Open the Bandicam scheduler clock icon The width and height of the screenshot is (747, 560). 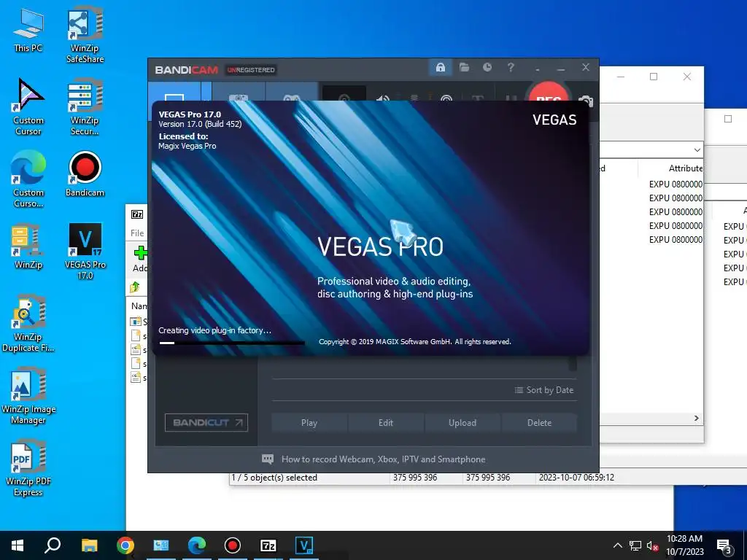[x=487, y=68]
